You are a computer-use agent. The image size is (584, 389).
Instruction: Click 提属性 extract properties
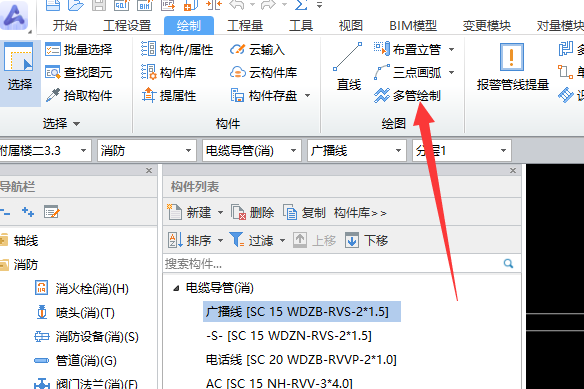(x=169, y=96)
